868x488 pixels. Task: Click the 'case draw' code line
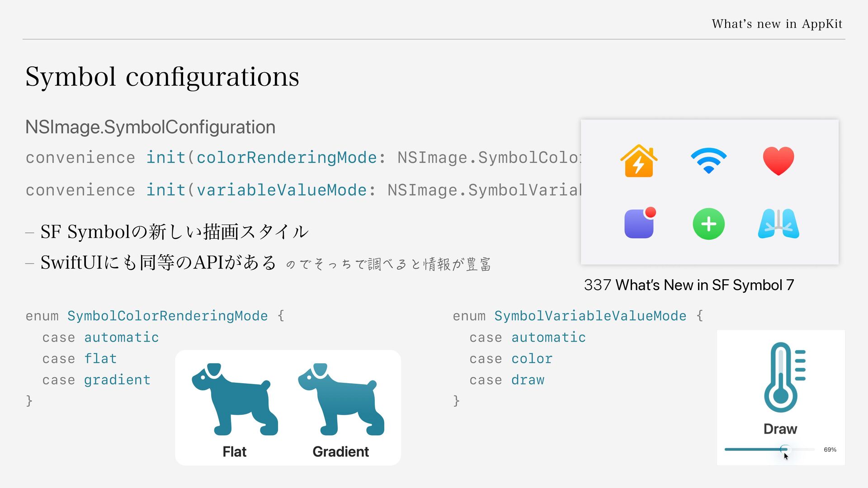pyautogui.click(x=507, y=380)
